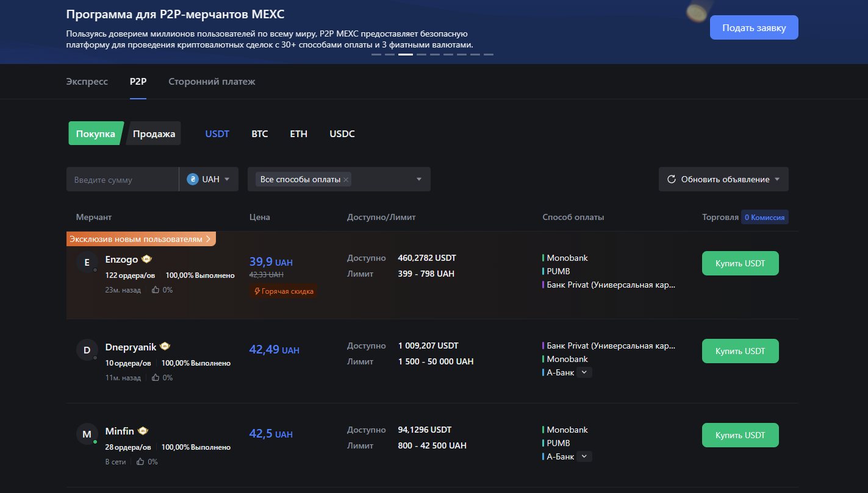This screenshot has width=868, height=493.
Task: Click the Способ оплаты column header
Action: pos(573,217)
